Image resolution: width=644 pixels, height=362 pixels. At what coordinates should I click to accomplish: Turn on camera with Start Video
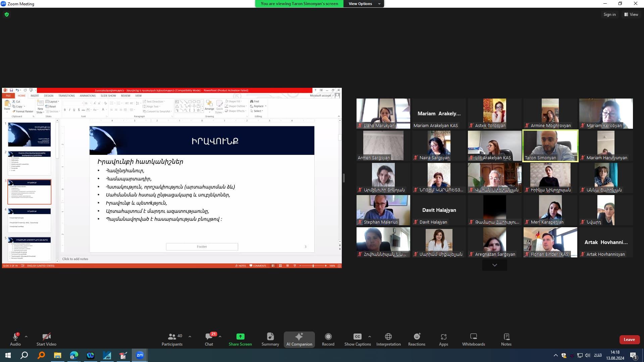tap(46, 339)
